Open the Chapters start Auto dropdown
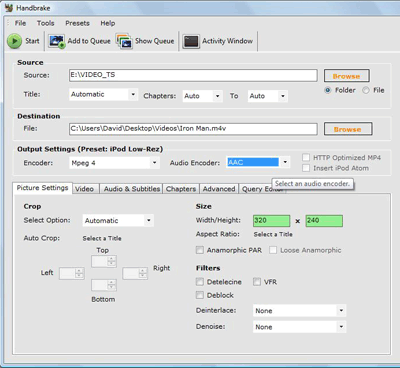Image resolution: width=400 pixels, height=368 pixels. (x=202, y=96)
